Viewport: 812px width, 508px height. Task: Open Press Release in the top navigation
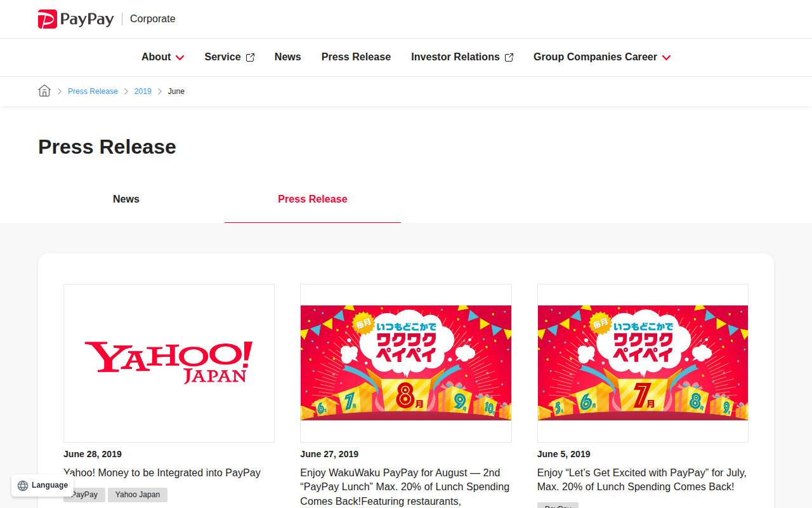point(356,57)
